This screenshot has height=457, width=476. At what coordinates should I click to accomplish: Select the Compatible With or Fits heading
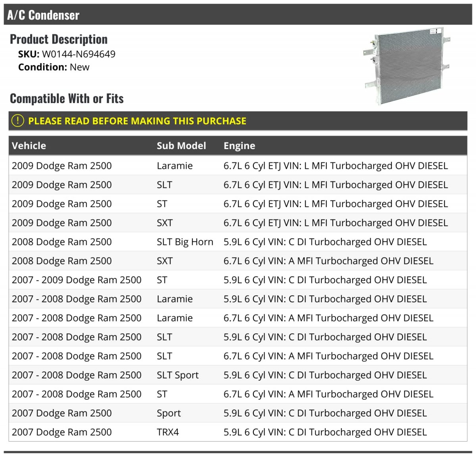(67, 98)
